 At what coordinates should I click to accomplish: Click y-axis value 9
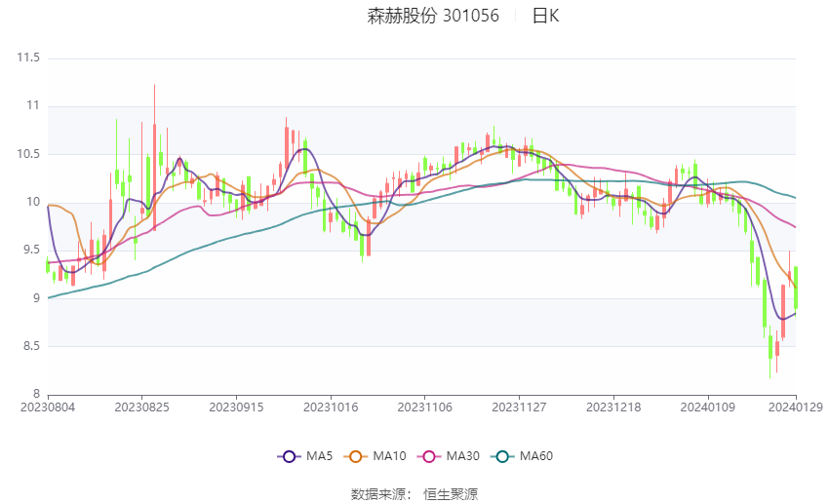pos(36,298)
